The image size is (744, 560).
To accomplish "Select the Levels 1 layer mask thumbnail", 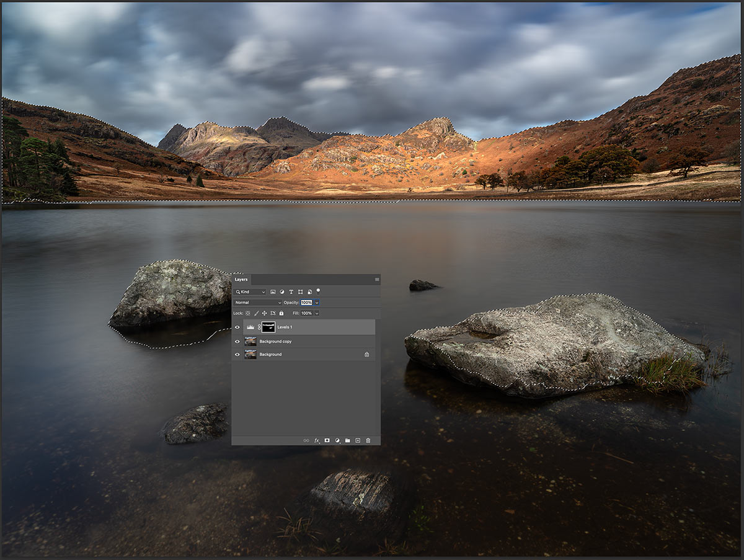I will [268, 327].
